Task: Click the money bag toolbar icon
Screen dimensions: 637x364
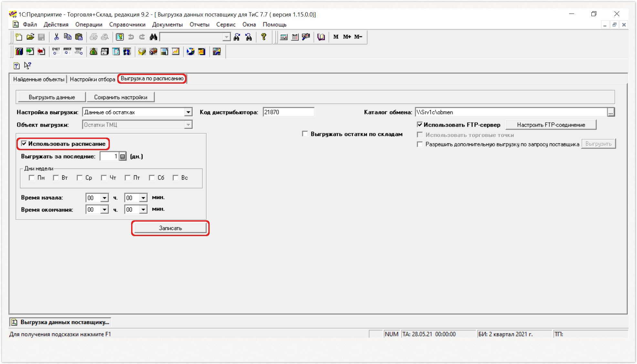Action: coord(93,51)
